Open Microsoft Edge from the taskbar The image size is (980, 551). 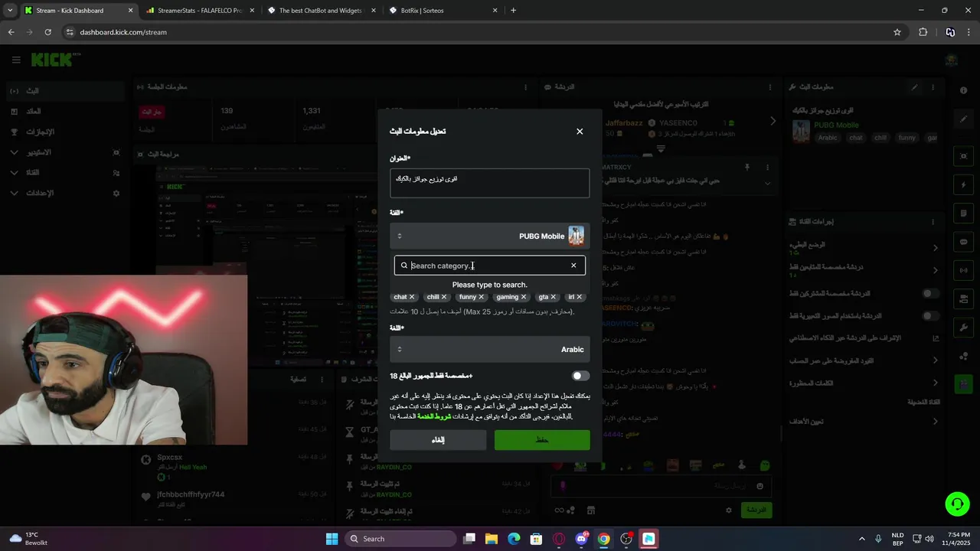click(514, 539)
